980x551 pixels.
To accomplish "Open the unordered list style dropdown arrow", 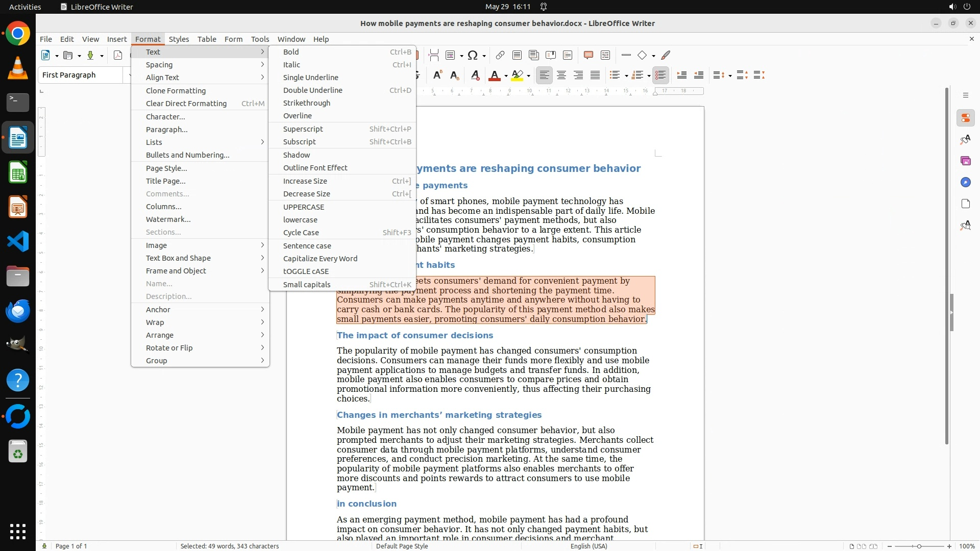I will click(626, 76).
